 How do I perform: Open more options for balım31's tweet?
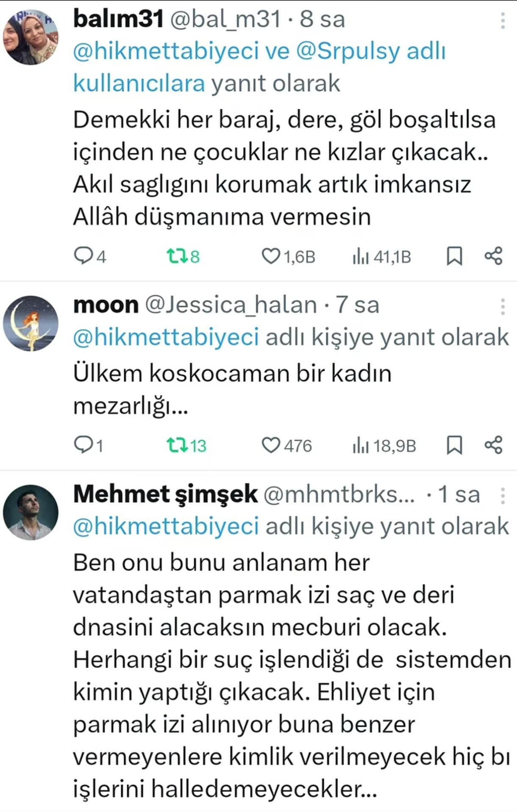coord(503,20)
